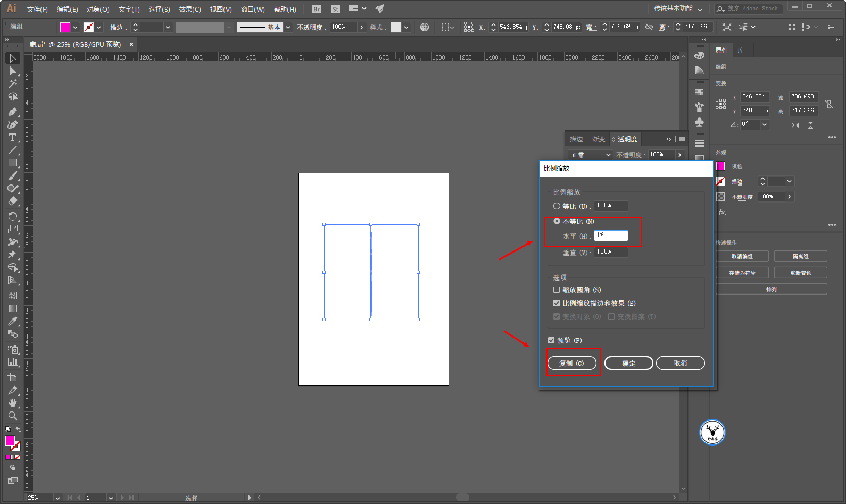Viewport: 846px width, 504px height.
Task: Uncheck the 预览 preview checkbox
Action: tap(551, 340)
